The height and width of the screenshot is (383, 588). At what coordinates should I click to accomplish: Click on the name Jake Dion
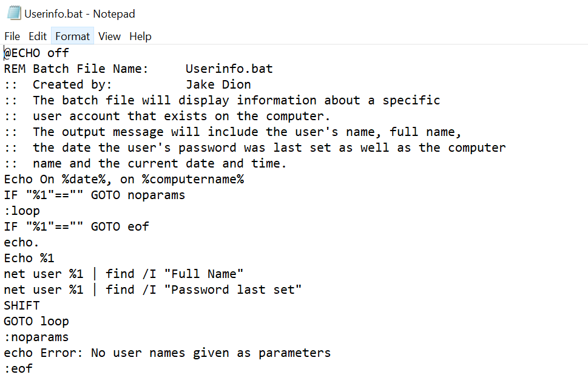tap(218, 84)
